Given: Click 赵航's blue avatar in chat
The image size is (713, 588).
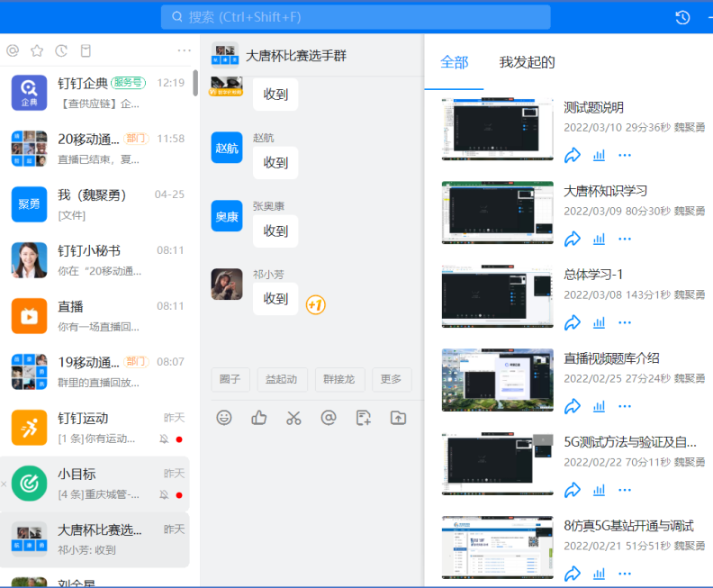Looking at the screenshot, I should pos(227,148).
